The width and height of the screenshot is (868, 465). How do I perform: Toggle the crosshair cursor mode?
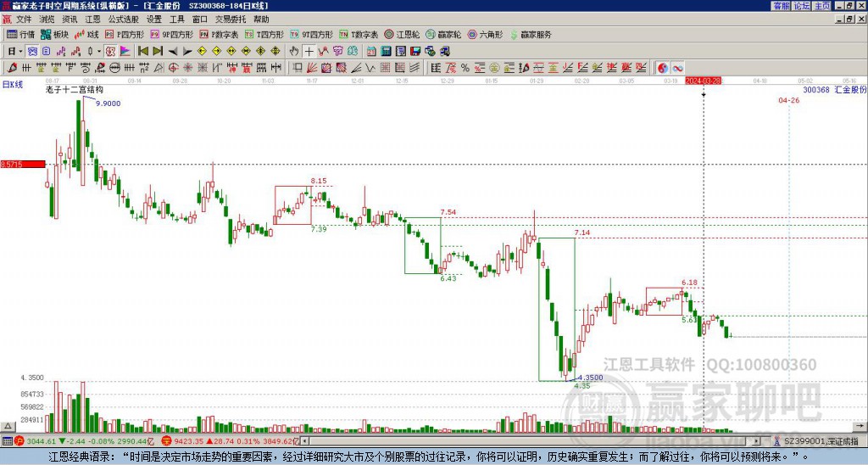[309, 51]
